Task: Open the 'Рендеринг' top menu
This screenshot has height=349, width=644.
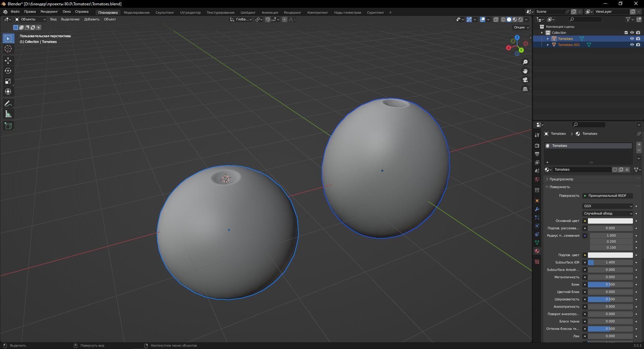Action: coord(49,12)
